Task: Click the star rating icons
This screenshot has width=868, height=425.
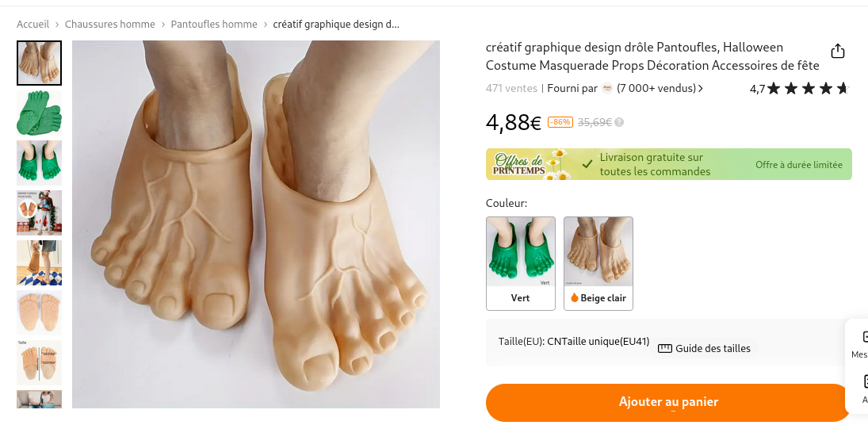Action: point(808,89)
